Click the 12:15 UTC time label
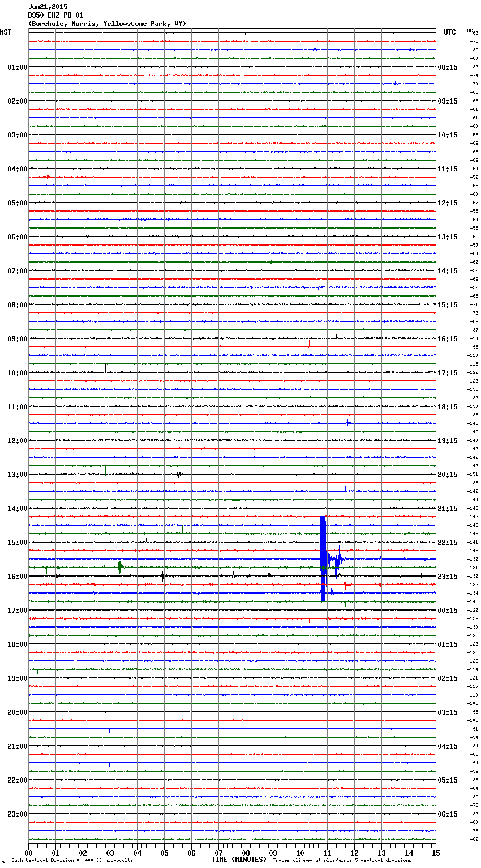The image size is (481, 868). (x=448, y=203)
